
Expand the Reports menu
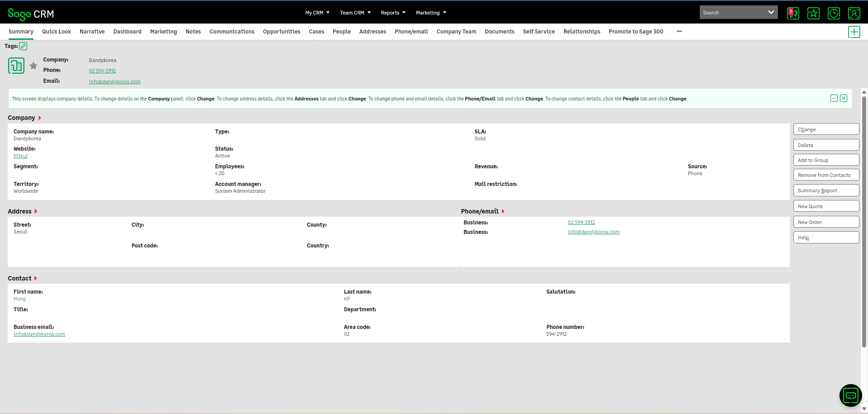tap(393, 13)
